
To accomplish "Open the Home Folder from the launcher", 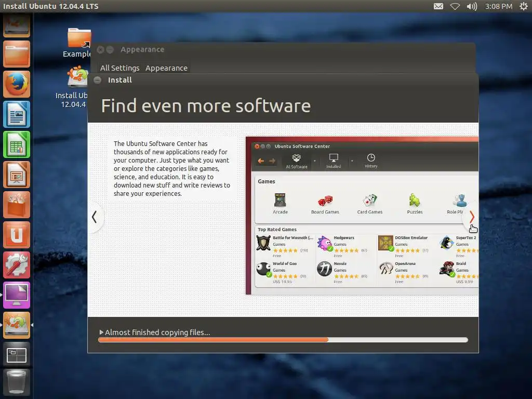I will (x=17, y=54).
